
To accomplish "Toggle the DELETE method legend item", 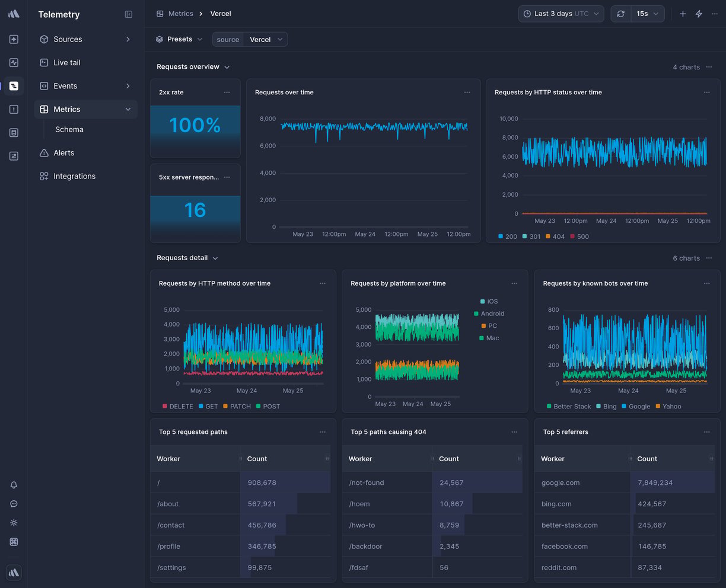I will [178, 407].
